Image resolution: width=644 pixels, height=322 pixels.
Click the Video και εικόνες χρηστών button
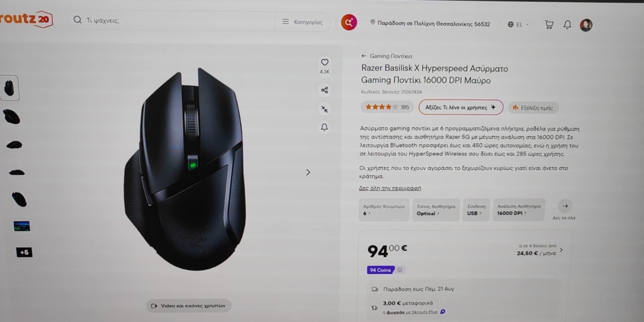coord(189,306)
